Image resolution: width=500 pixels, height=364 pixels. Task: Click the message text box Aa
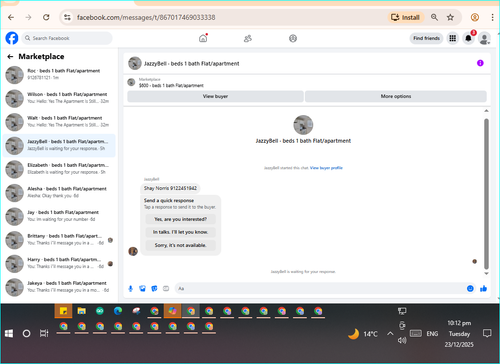click(x=320, y=289)
